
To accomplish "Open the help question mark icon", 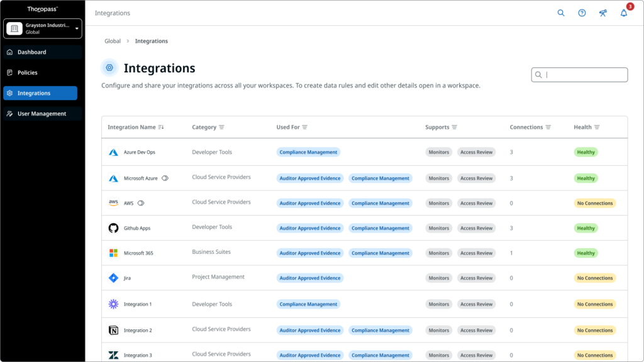I will pyautogui.click(x=582, y=13).
